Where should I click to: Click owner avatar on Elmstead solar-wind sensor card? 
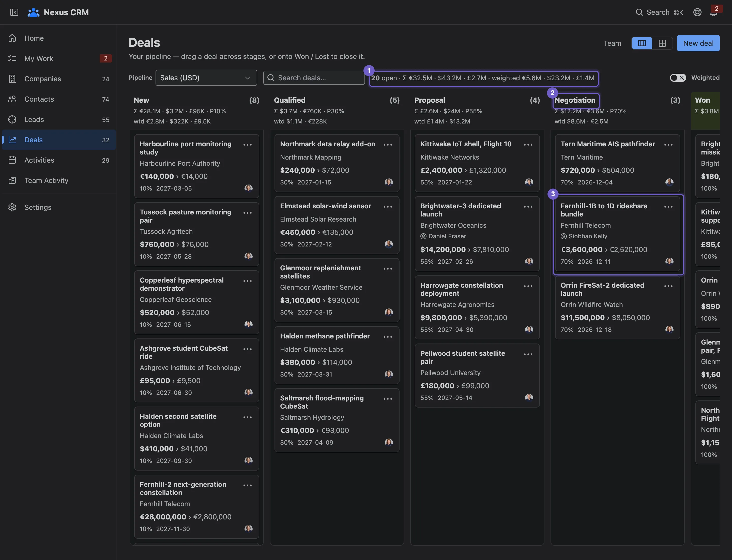point(389,244)
